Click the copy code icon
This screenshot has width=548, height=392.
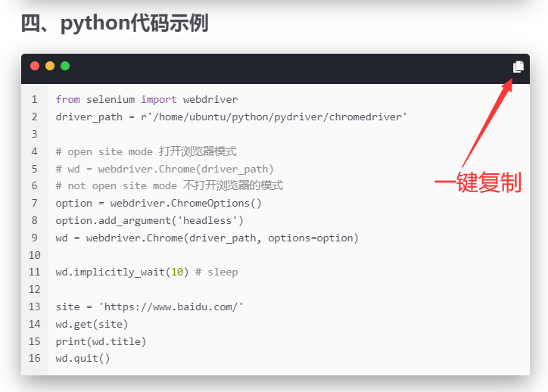518,67
